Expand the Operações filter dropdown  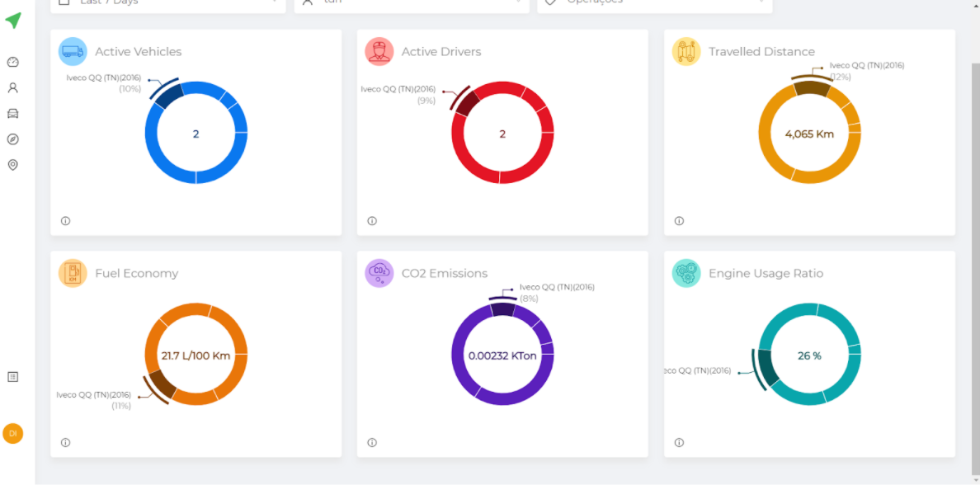654,3
